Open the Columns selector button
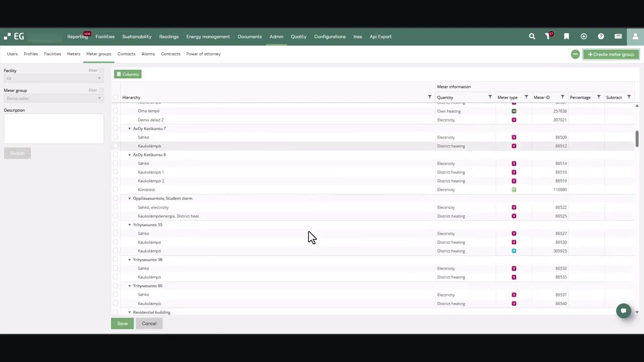Image resolution: width=644 pixels, height=362 pixels. [127, 74]
